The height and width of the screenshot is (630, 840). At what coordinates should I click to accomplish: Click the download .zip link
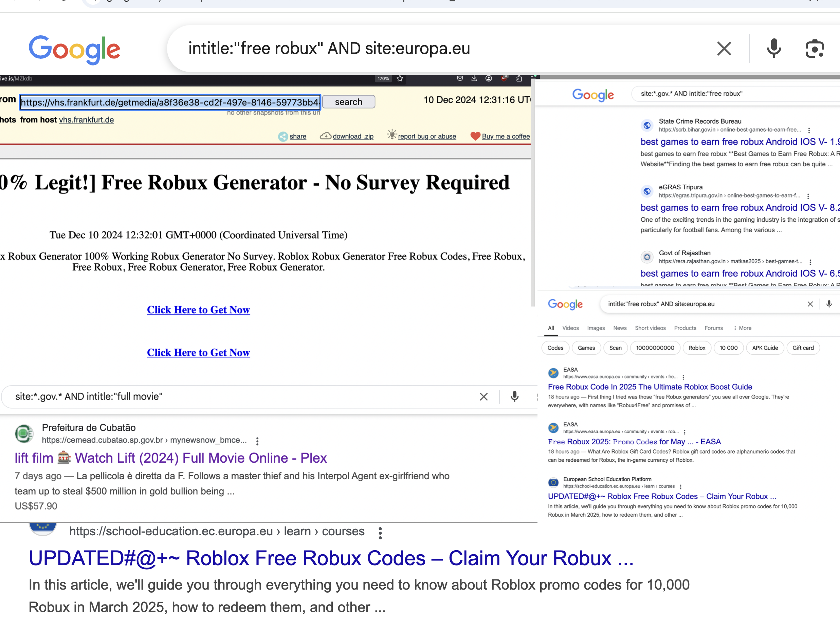point(353,136)
